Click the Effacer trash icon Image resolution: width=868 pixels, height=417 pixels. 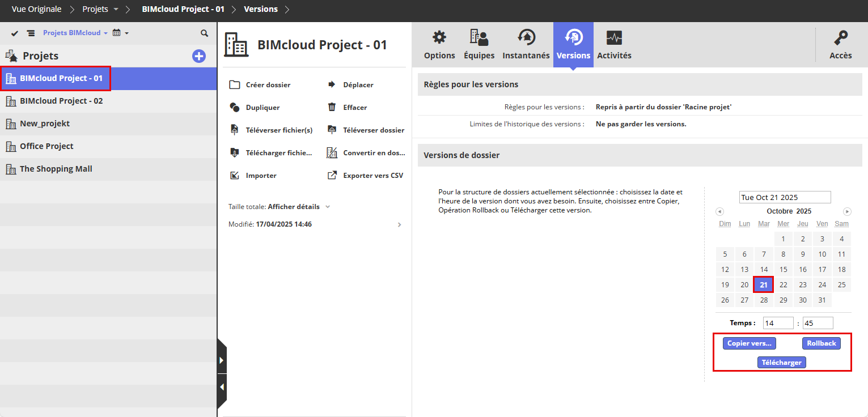[332, 108]
